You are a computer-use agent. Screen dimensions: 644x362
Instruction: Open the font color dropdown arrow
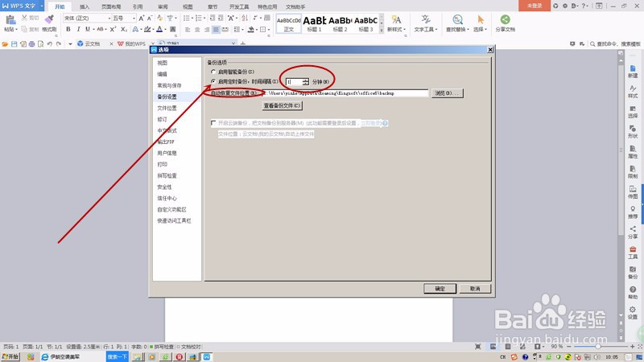165,29
